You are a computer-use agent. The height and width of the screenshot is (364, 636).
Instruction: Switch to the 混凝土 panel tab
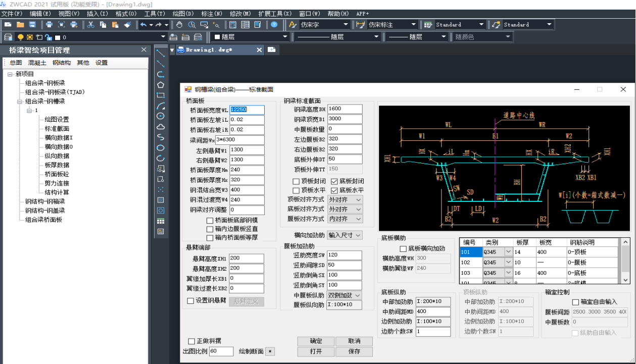click(x=37, y=63)
